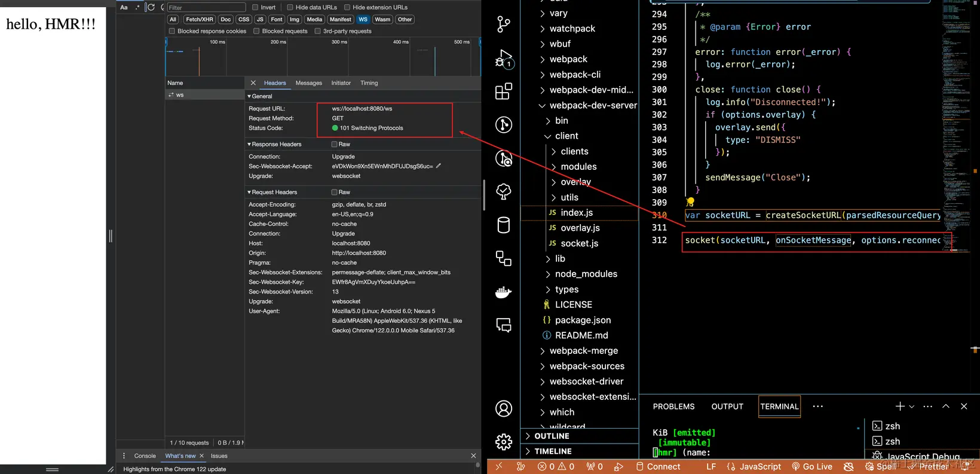The height and width of the screenshot is (474, 980).
Task: Switch to the PROBLEMS panel tab
Action: click(673, 406)
